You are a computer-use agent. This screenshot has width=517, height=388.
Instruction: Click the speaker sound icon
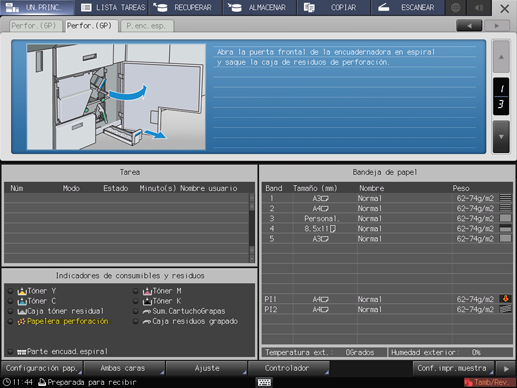479,8
